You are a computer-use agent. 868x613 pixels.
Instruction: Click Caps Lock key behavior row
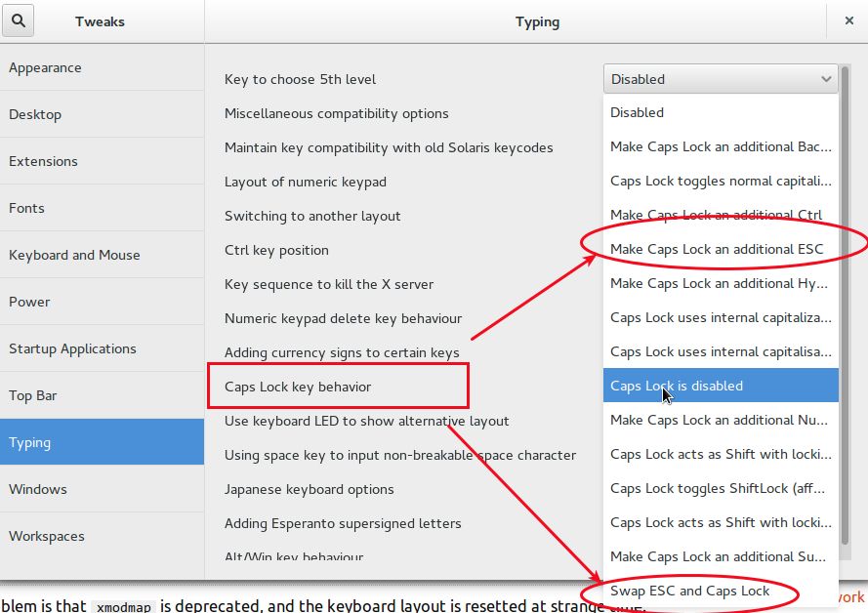[x=297, y=387]
